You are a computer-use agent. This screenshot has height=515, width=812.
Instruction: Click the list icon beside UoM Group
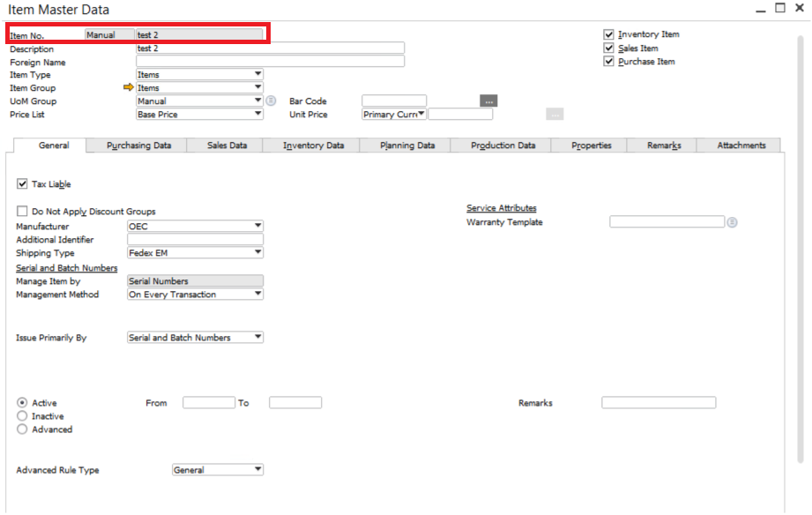pyautogui.click(x=271, y=101)
